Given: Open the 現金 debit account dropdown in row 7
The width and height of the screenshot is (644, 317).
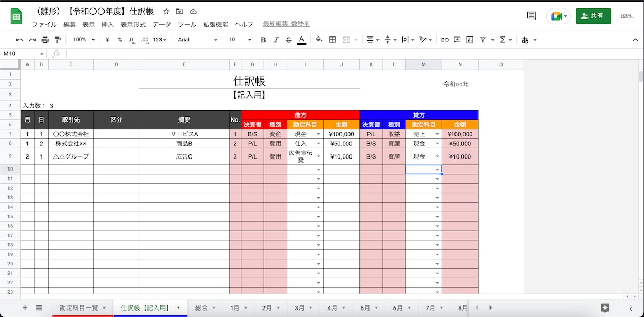Looking at the screenshot, I should tap(318, 134).
